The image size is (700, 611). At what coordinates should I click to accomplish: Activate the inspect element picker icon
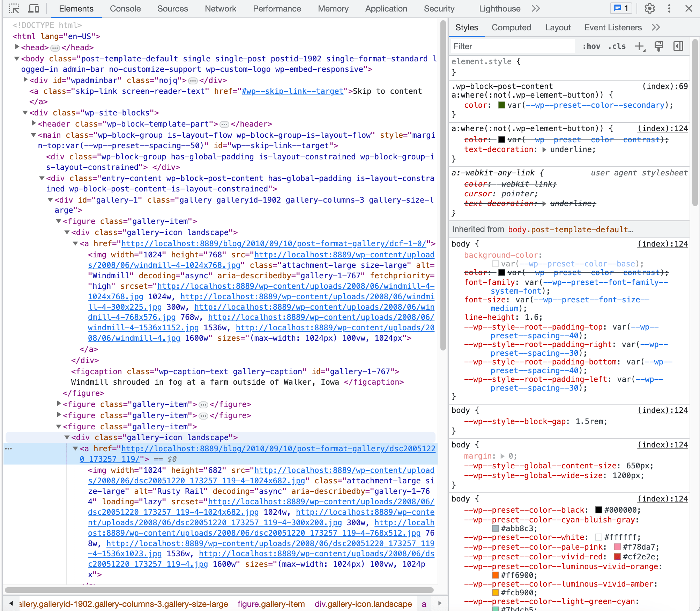pyautogui.click(x=14, y=8)
